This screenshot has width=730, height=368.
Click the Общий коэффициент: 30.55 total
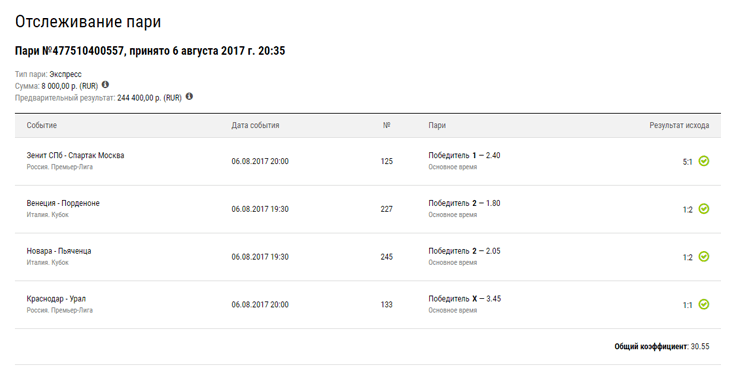point(662,347)
